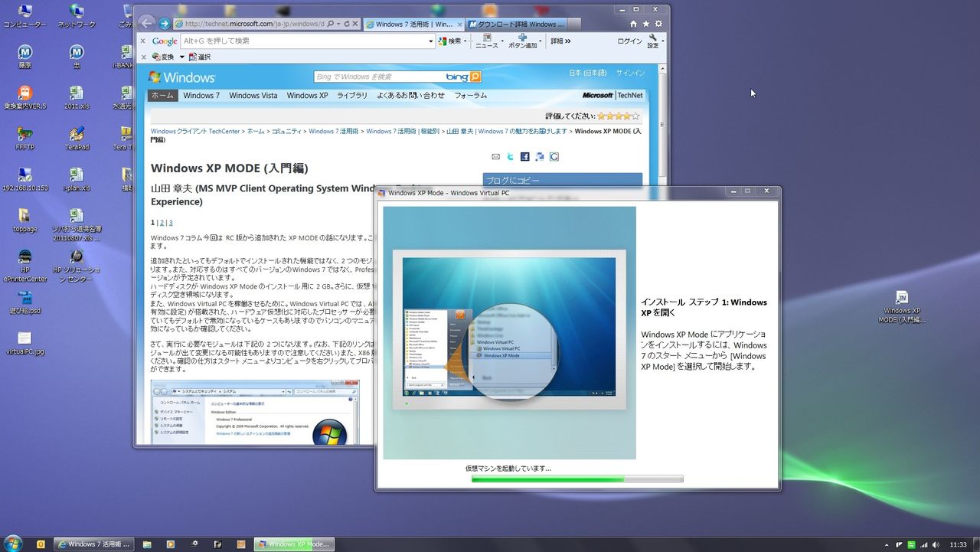The height and width of the screenshot is (552, 980).
Task: Open the よくあるお問い合わせ navigation item
Action: tap(410, 96)
